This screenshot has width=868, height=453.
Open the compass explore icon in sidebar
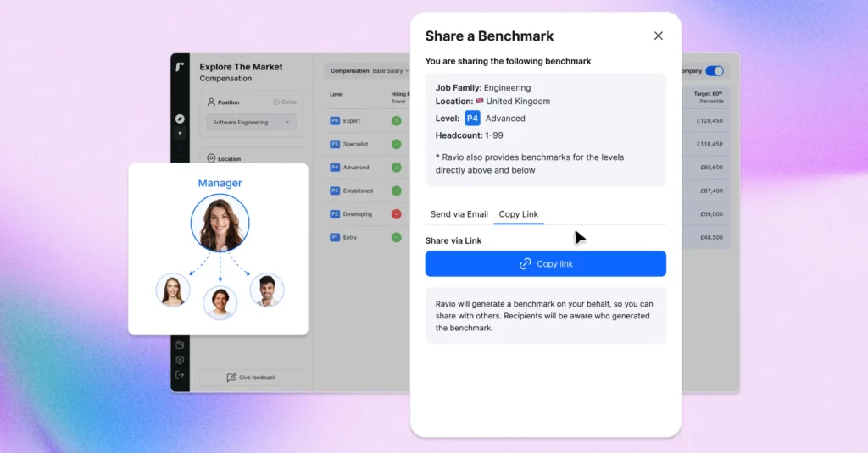point(180,119)
